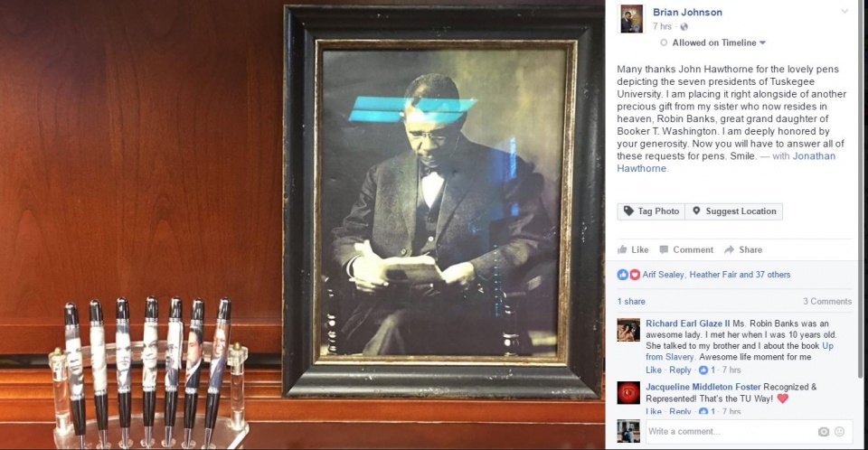
Task: Click the Brian Johnson name link
Action: coord(687,12)
